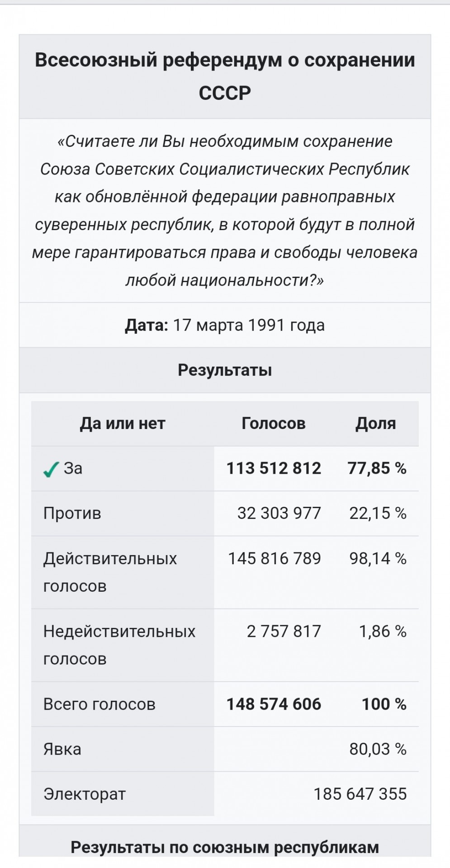Click the green checkmark icon beside За
Viewport: 450px width, 868px height.
pos(51,469)
